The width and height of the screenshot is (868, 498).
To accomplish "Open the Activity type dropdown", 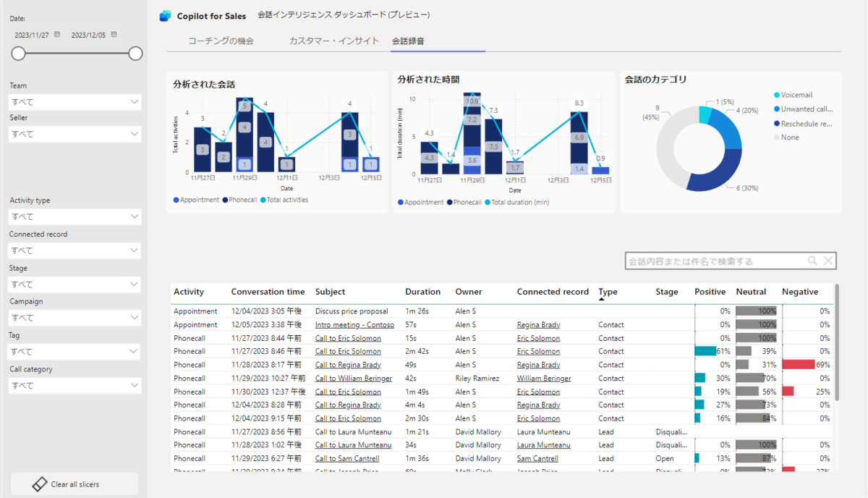I will 75,216.
